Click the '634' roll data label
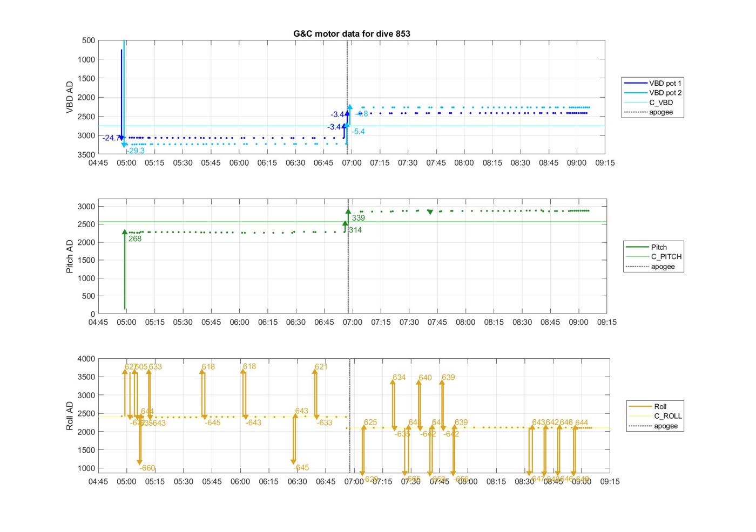 (x=399, y=377)
